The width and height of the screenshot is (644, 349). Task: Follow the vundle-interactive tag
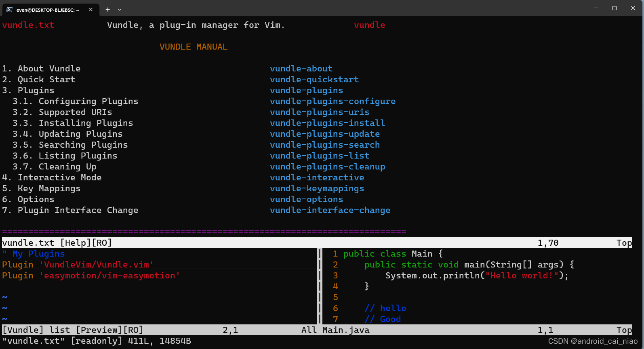tap(317, 178)
